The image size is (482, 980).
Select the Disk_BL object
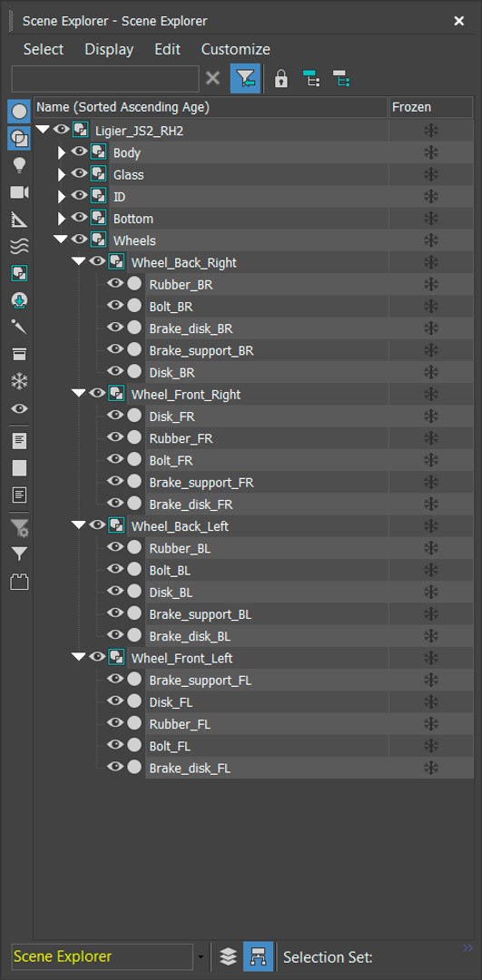pyautogui.click(x=170, y=593)
